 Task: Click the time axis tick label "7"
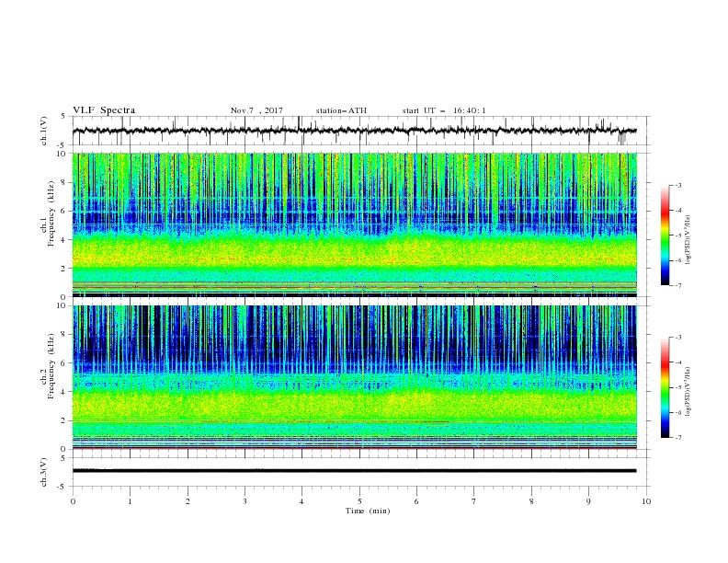(474, 501)
